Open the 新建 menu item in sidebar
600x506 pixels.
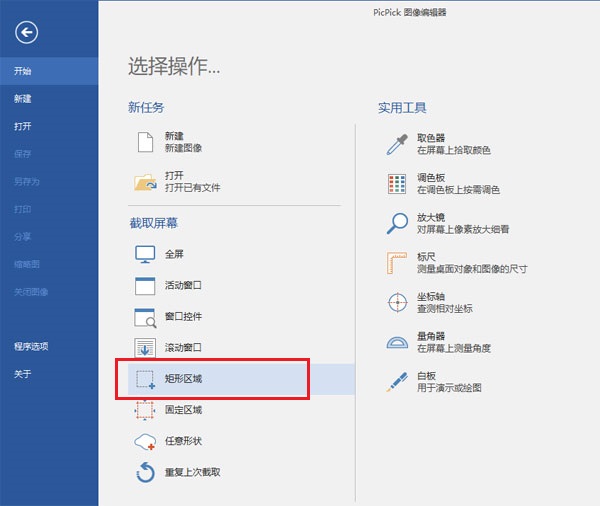point(23,99)
